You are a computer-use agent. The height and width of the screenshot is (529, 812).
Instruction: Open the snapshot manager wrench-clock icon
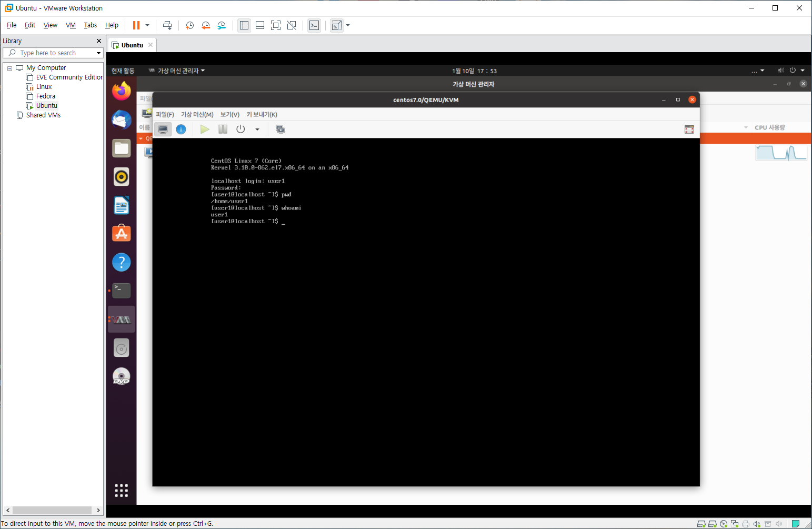(222, 25)
